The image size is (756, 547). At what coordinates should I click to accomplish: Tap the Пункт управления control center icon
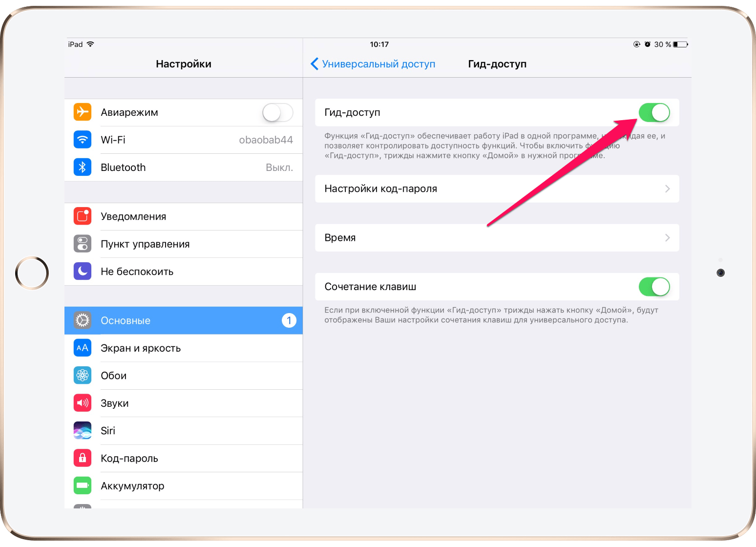pos(83,244)
